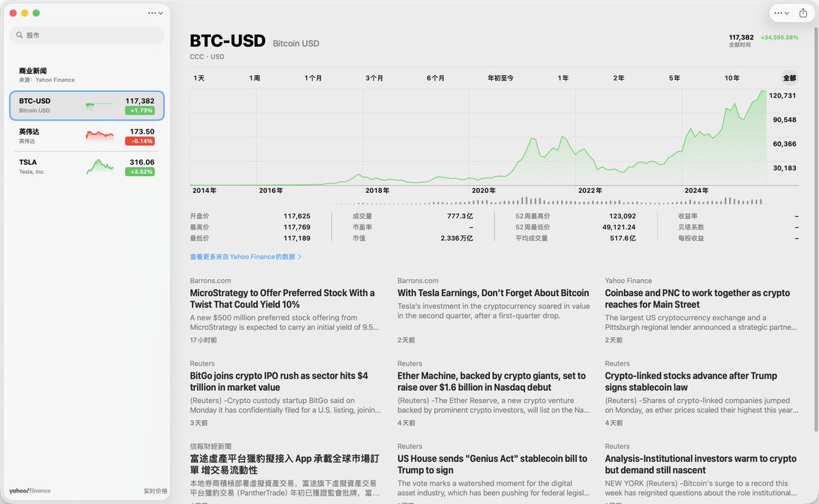This screenshot has height=504, width=819.
Task: Open the Tesla Earnings Bitcoin article
Action: point(493,310)
